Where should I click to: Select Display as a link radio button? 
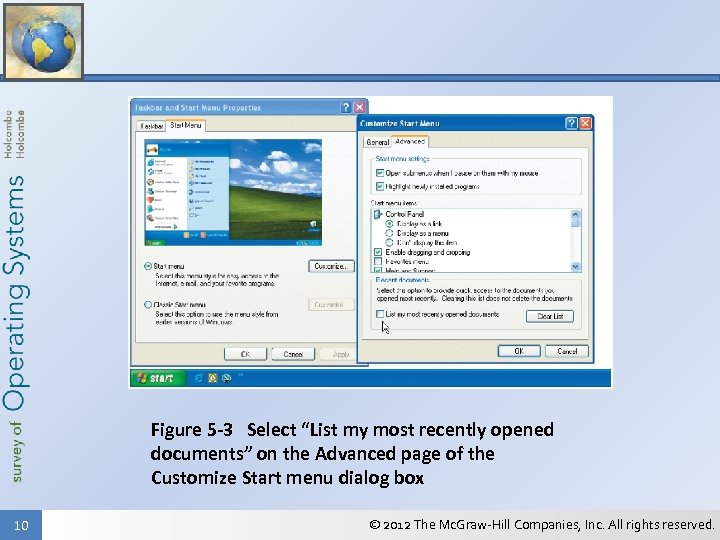[x=389, y=224]
